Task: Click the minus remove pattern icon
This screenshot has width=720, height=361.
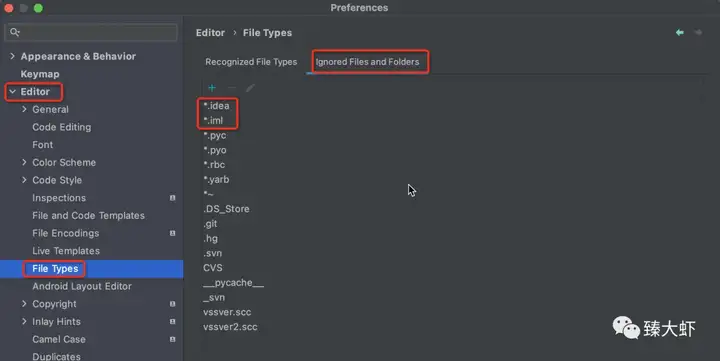Action: [231, 88]
